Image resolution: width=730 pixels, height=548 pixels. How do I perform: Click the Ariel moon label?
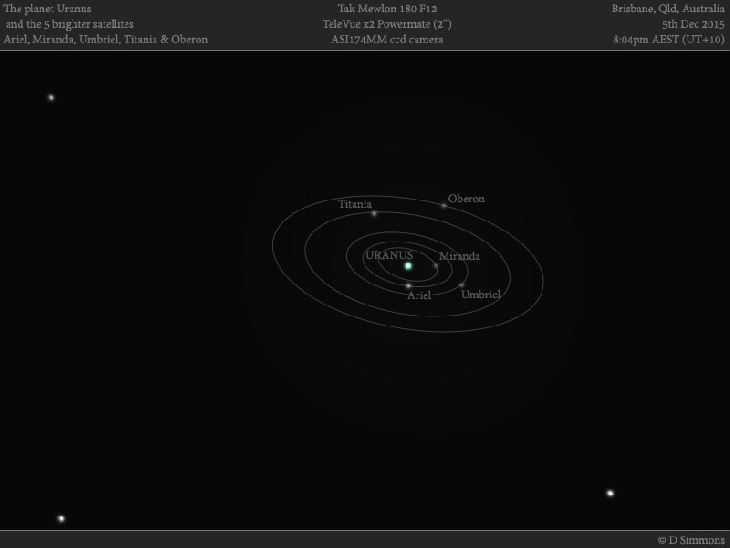click(x=419, y=296)
